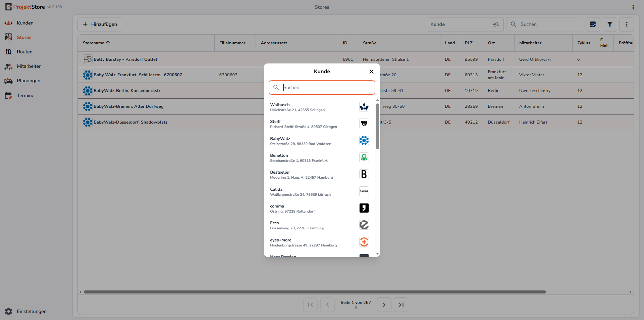The height and width of the screenshot is (320, 644).
Task: Click the table horizontal scrollbar
Action: pos(315,292)
